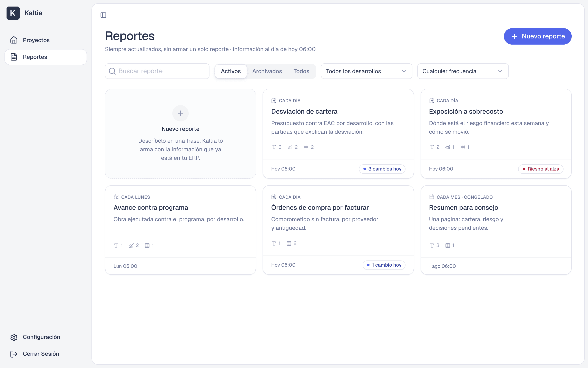The height and width of the screenshot is (368, 588).
Task: Open Reportes in the sidebar
Action: coord(46,57)
